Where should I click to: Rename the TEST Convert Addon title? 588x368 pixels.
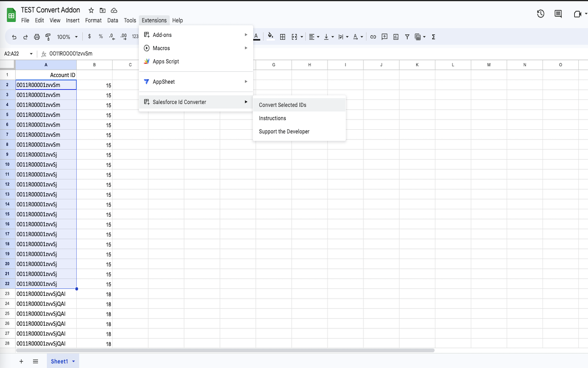pos(51,10)
